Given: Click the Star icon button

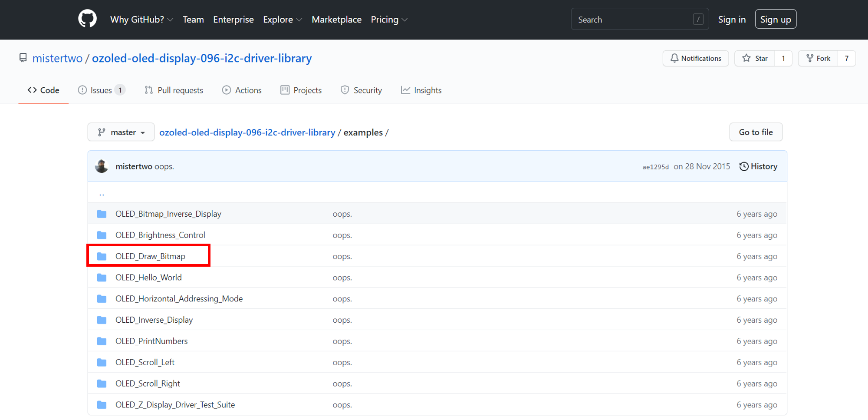Looking at the screenshot, I should [x=754, y=58].
